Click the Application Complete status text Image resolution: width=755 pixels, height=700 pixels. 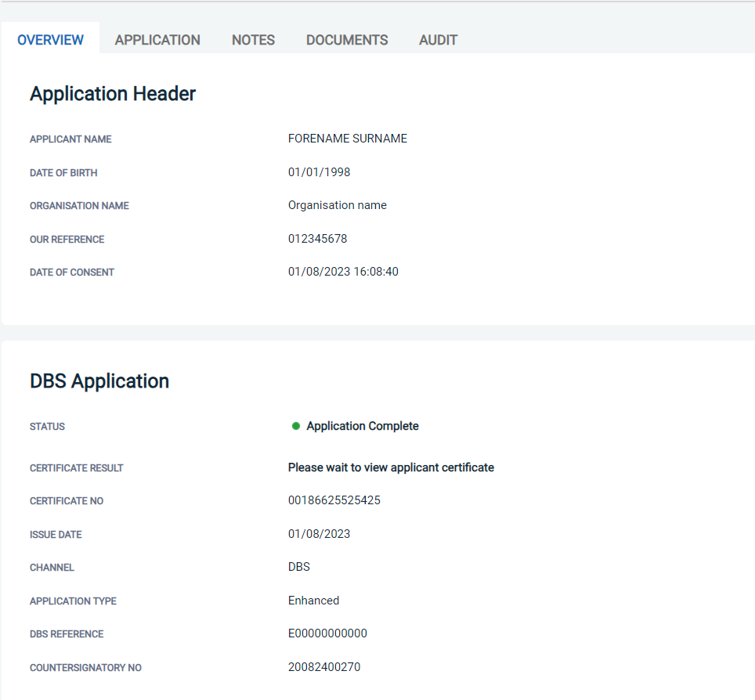click(363, 426)
